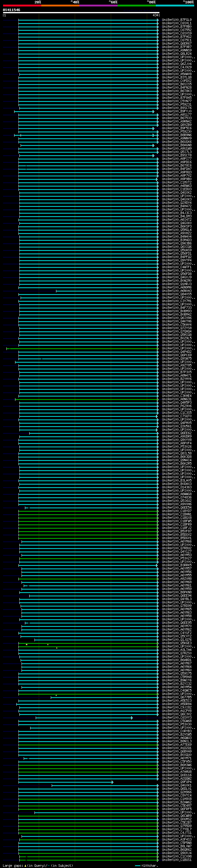Click the orange ~40% identity legend segment

60,6
